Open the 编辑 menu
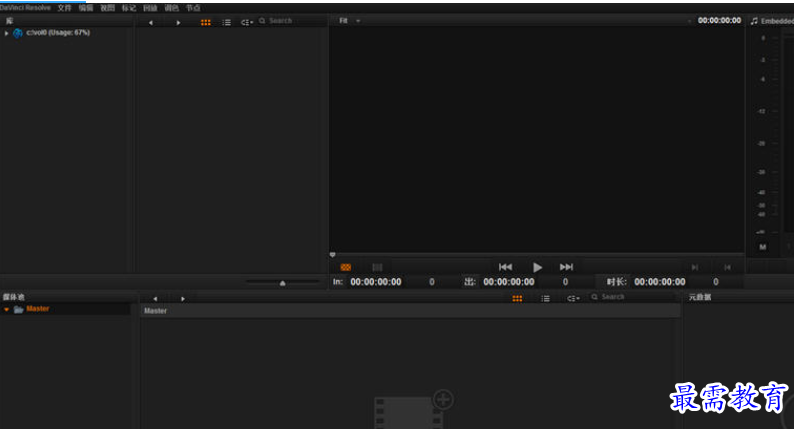 click(x=86, y=8)
